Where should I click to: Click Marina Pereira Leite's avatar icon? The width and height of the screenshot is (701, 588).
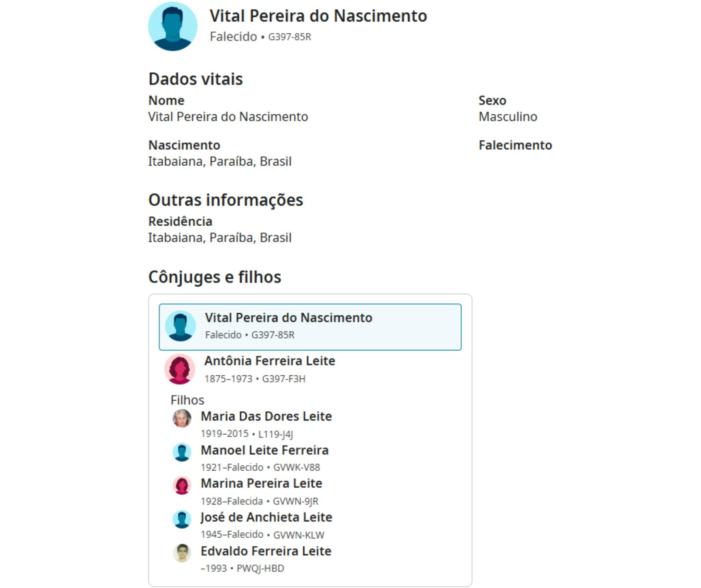[182, 485]
